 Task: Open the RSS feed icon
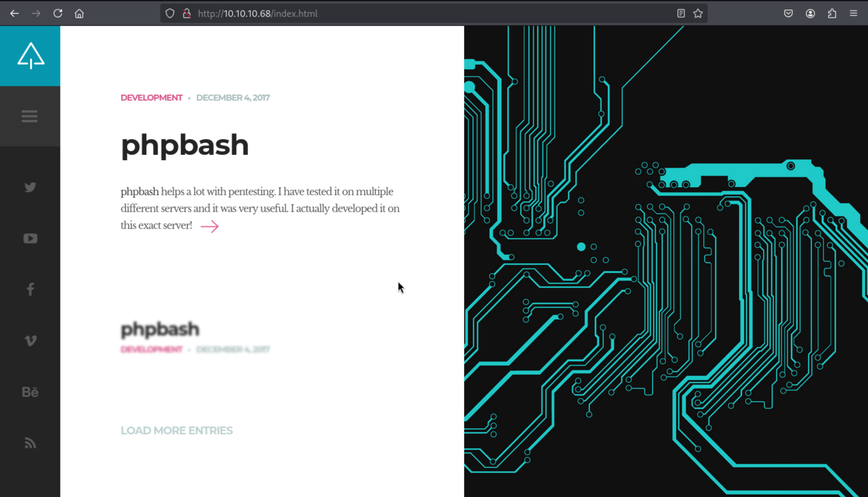click(x=30, y=443)
